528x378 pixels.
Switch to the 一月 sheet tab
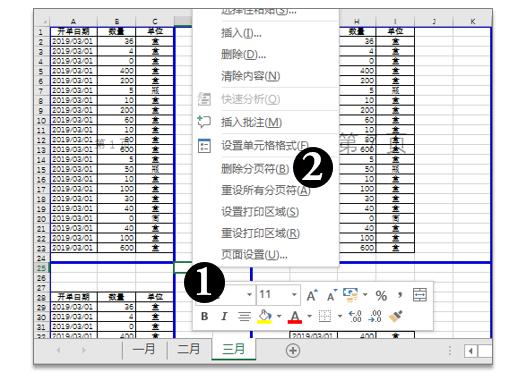coord(144,349)
